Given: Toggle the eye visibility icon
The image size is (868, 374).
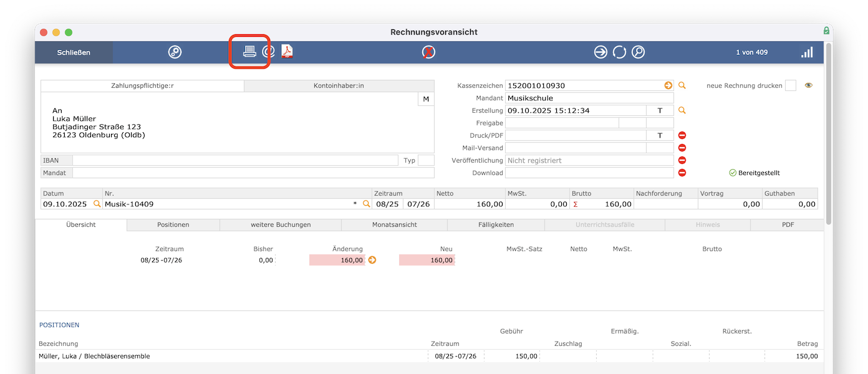Looking at the screenshot, I should click(809, 86).
